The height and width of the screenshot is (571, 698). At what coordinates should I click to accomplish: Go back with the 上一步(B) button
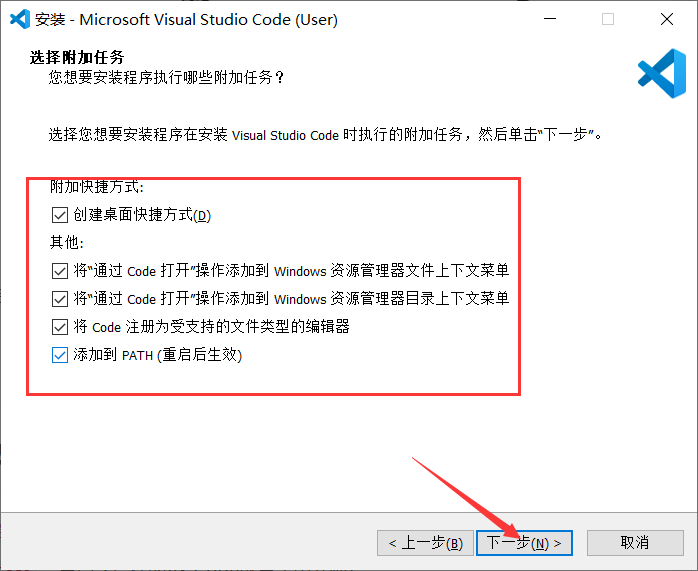pyautogui.click(x=423, y=543)
